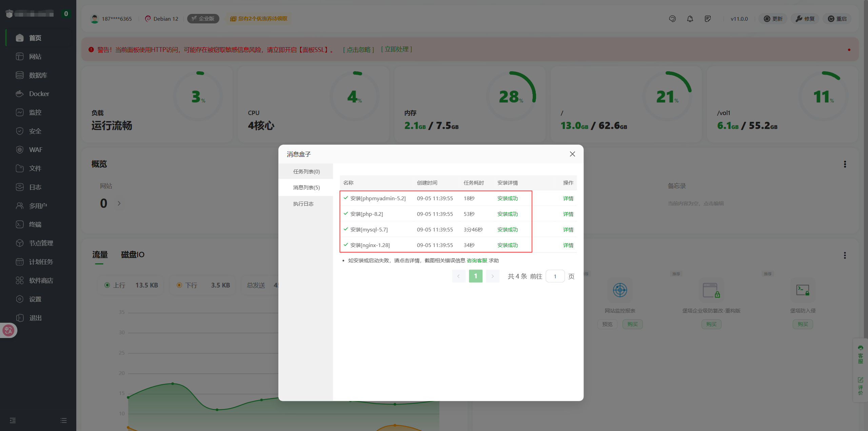Select the execution log (执行日志) tab
Viewport: 868px width, 431px height.
point(303,204)
